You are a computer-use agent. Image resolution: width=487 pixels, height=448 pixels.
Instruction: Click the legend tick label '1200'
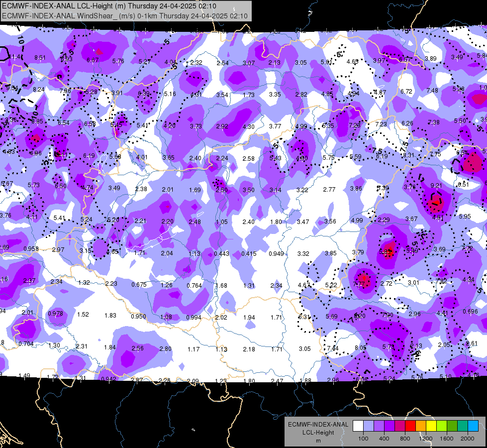[425, 439]
